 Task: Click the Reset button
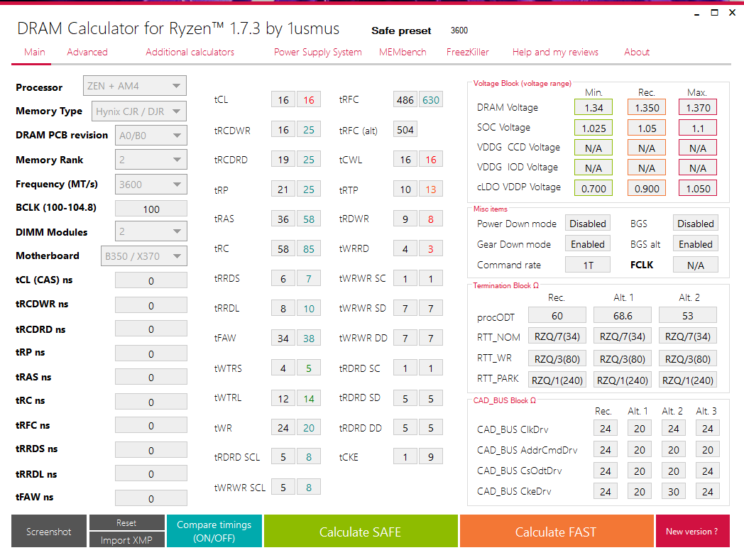[x=126, y=522]
